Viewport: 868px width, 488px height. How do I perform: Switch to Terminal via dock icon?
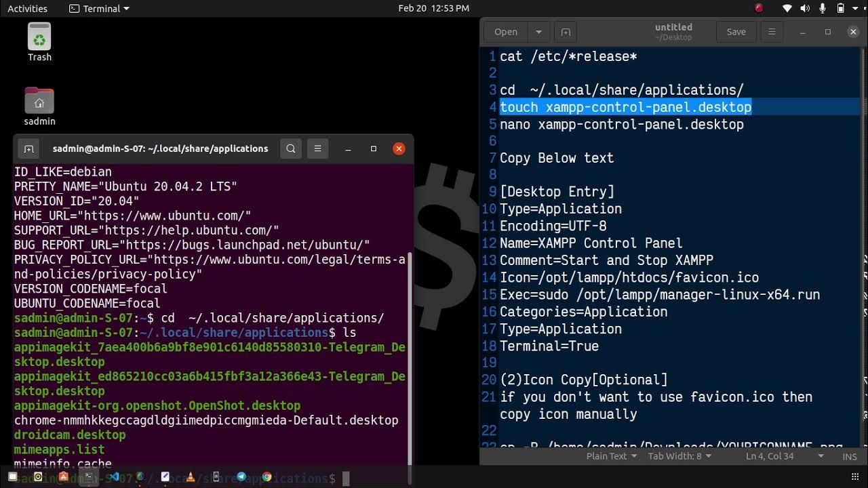point(89,477)
